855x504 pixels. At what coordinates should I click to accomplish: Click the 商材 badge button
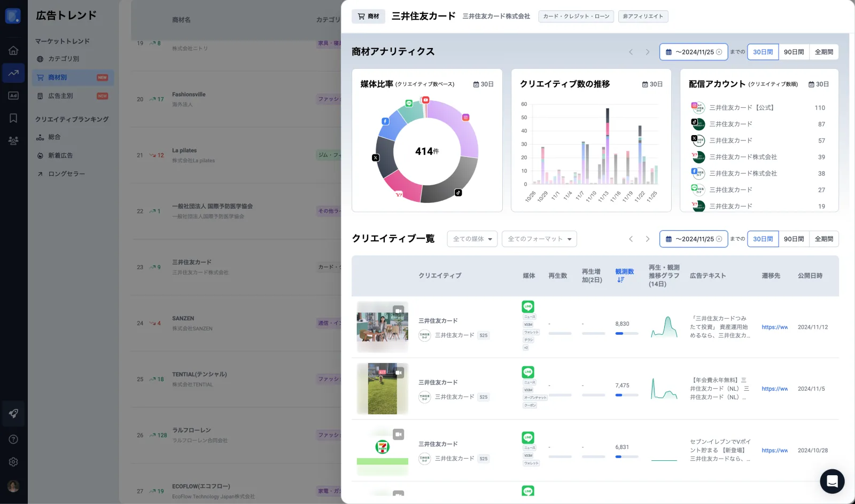(368, 17)
